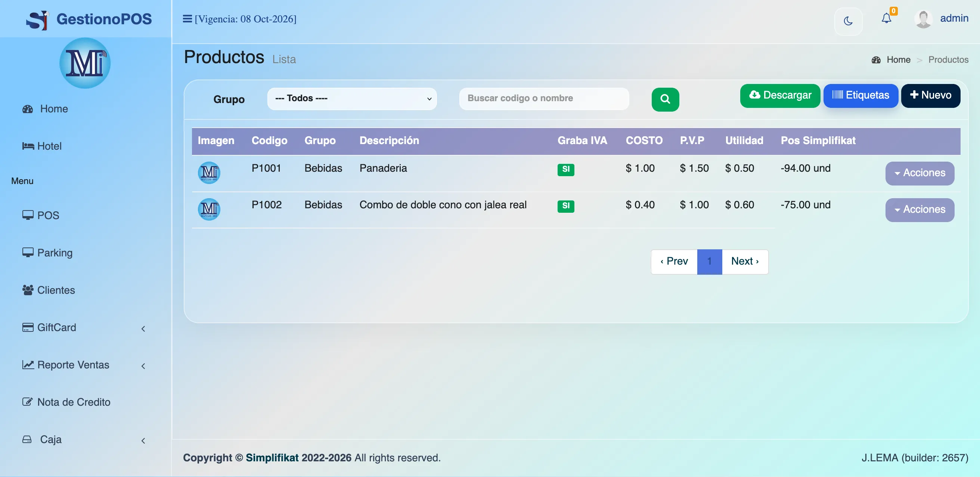
Task: Click the Panaderia description cell
Action: pos(383,168)
